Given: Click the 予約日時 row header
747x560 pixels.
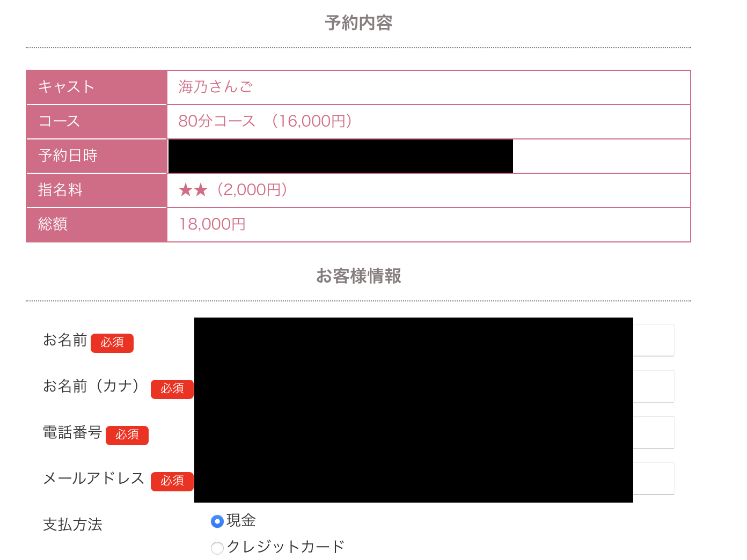Looking at the screenshot, I should (97, 156).
